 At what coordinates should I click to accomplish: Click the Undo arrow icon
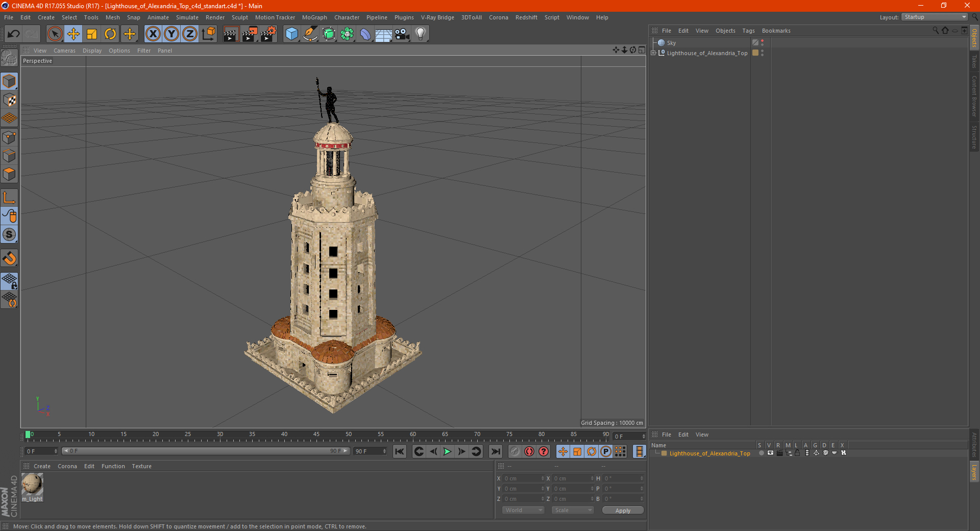click(14, 34)
